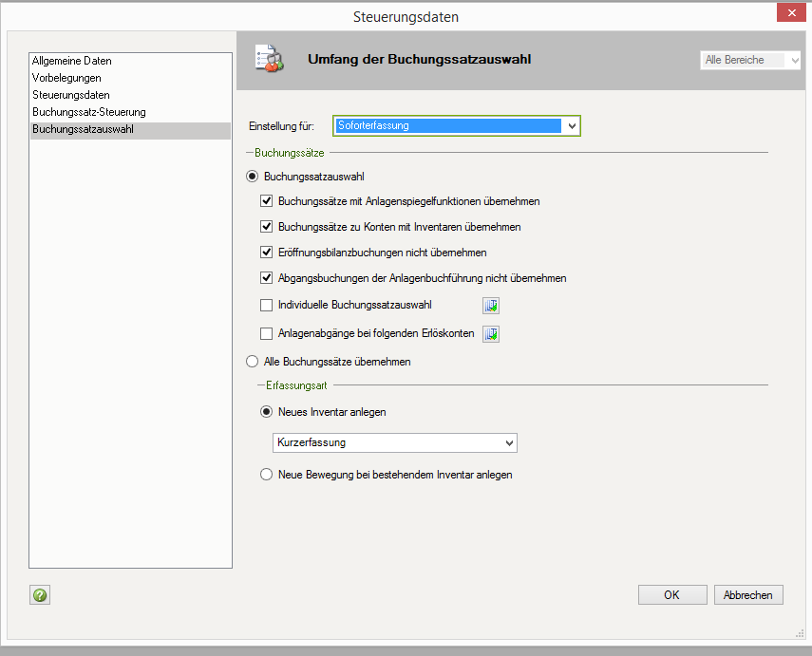The image size is (812, 656).
Task: Choose Neue Bewegung bei bestehendem Inventar anlegen
Action: point(267,475)
